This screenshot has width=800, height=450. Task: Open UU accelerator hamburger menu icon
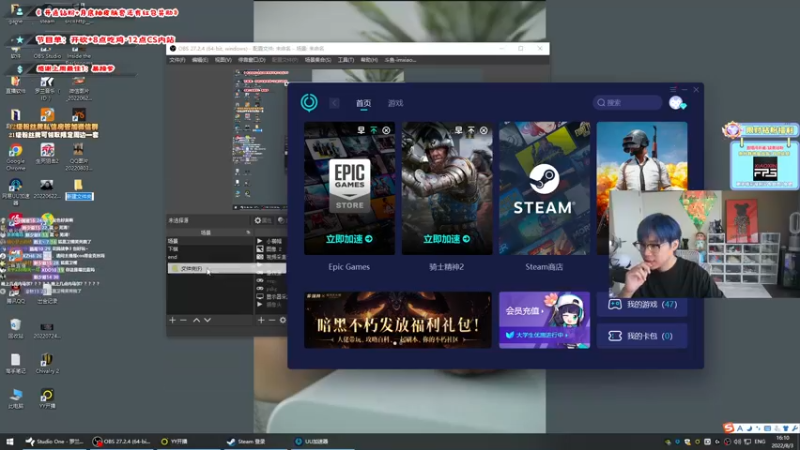coord(673,89)
